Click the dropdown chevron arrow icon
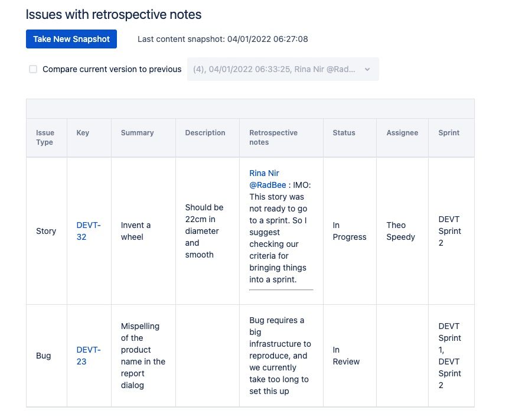Image resolution: width=512 pixels, height=420 pixels. [367, 69]
